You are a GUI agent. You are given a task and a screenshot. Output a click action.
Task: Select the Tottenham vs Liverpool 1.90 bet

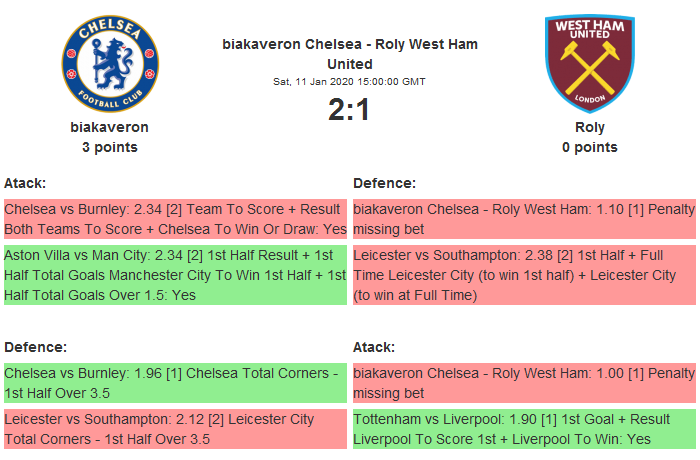[524, 428]
